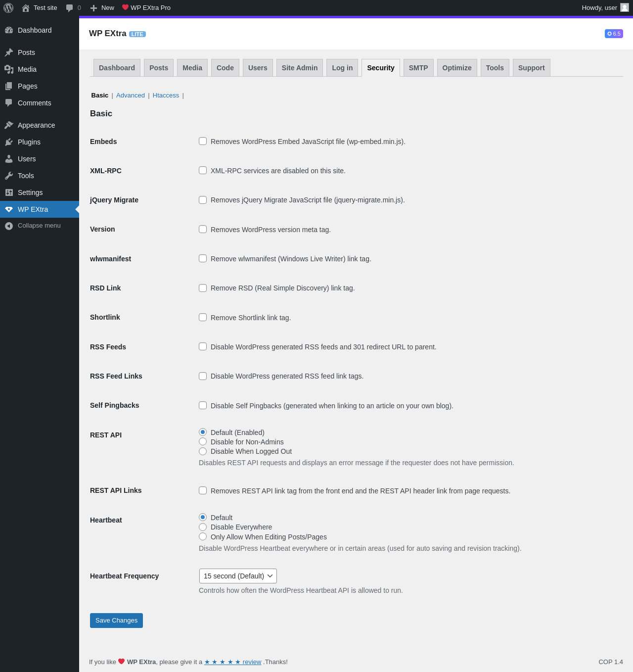
Task: Check the wlwmanifest link tag checkbox
Action: [x=203, y=258]
